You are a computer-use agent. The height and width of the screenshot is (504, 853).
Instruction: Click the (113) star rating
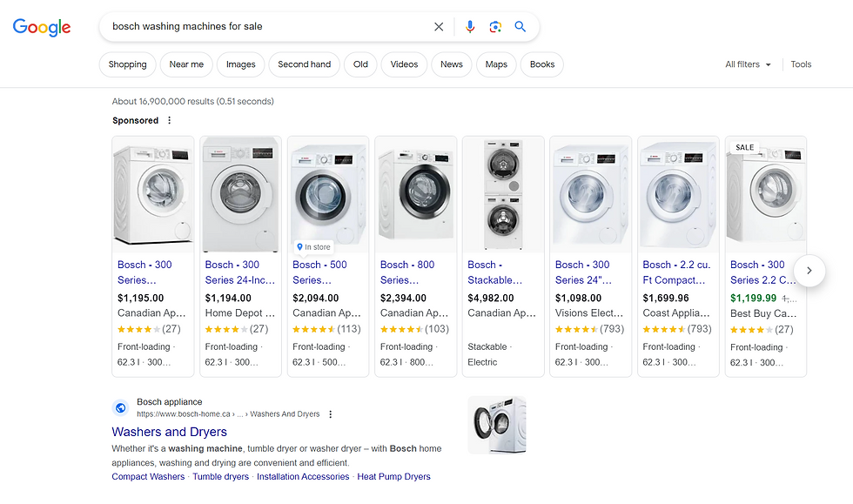[x=326, y=329]
